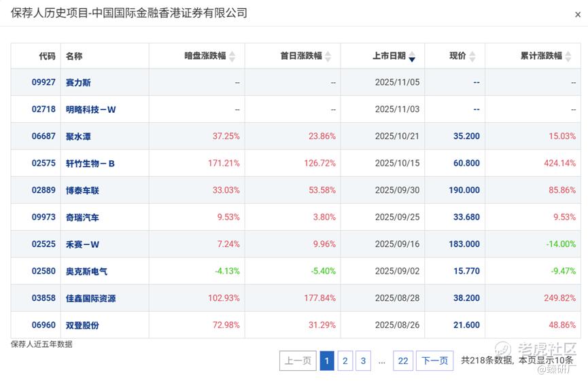Image resolution: width=588 pixels, height=383 pixels.
Task: Open stock code 02525
Action: (44, 244)
